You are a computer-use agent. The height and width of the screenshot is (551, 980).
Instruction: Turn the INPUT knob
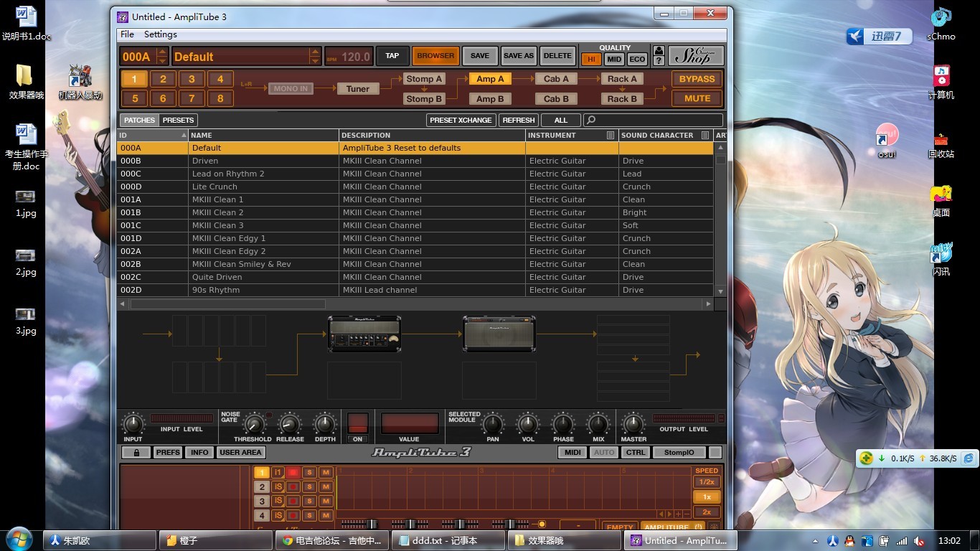[x=133, y=423]
